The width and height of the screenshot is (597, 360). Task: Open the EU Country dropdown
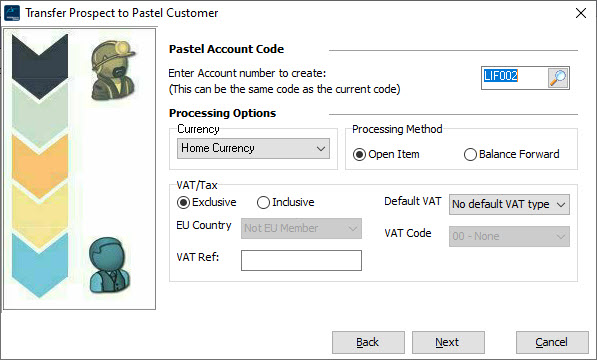301,228
